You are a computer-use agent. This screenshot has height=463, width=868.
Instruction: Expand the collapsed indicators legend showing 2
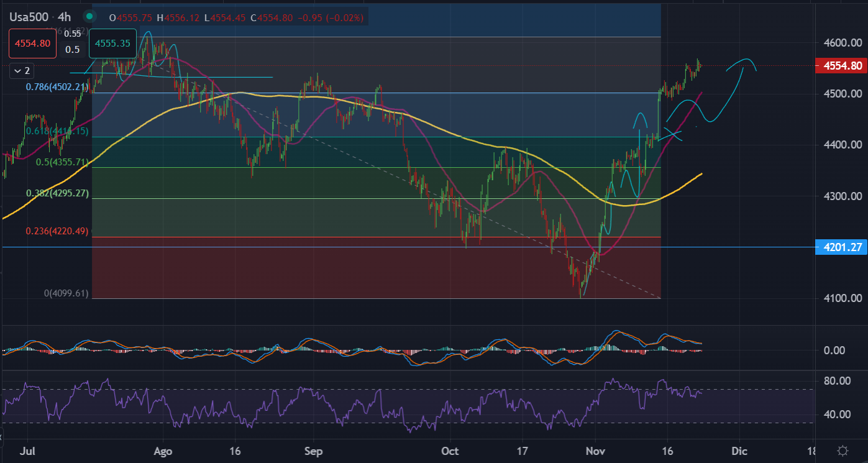pyautogui.click(x=22, y=71)
